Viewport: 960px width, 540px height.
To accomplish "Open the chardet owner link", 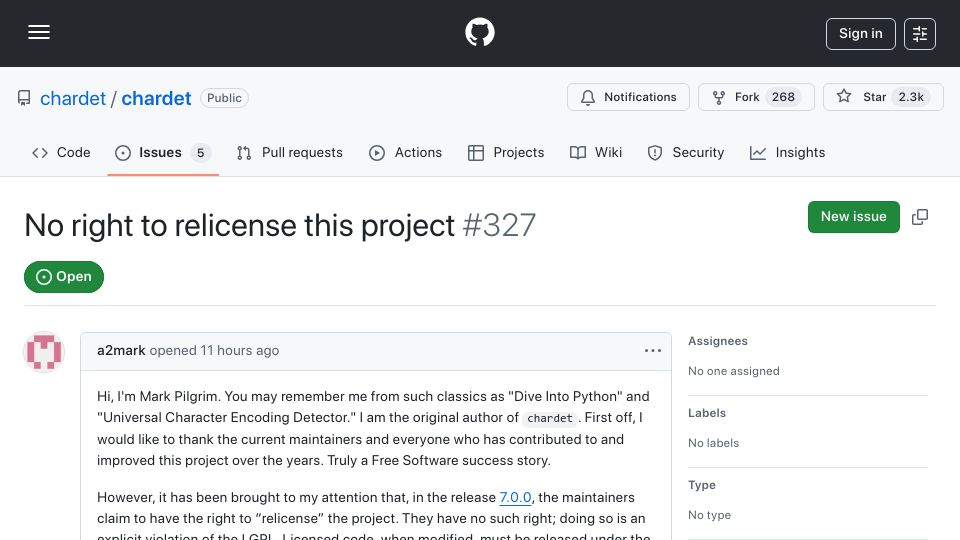I will tap(73, 98).
